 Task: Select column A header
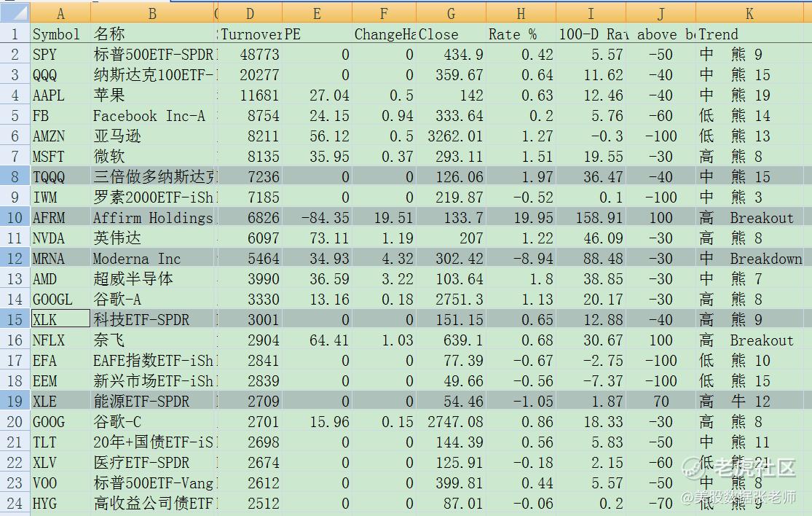tap(60, 13)
